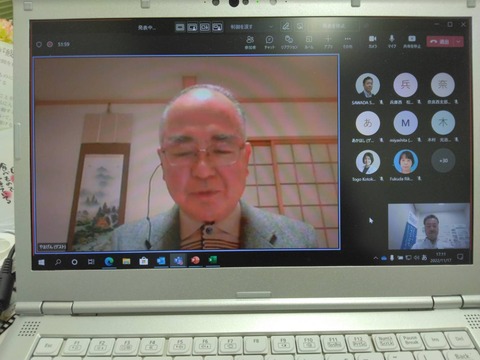
Task: Open the Windows Start menu
Action: click(x=42, y=262)
